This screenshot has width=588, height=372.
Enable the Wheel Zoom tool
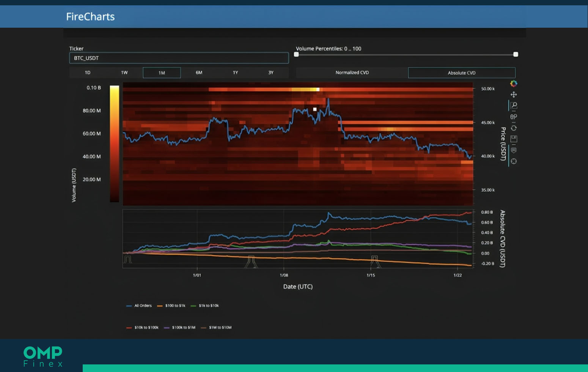(x=514, y=117)
